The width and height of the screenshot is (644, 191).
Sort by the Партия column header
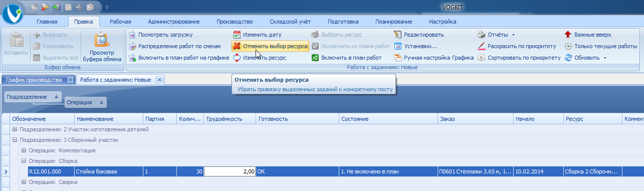159,119
